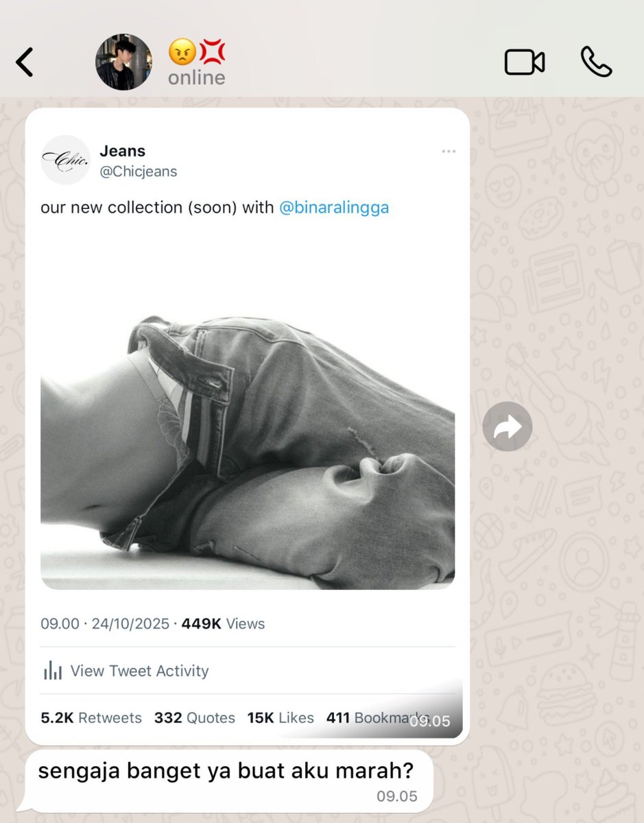Screen dimensions: 644x823
Task: Click the Chic logo avatar of Jeans account
Action: [x=65, y=160]
